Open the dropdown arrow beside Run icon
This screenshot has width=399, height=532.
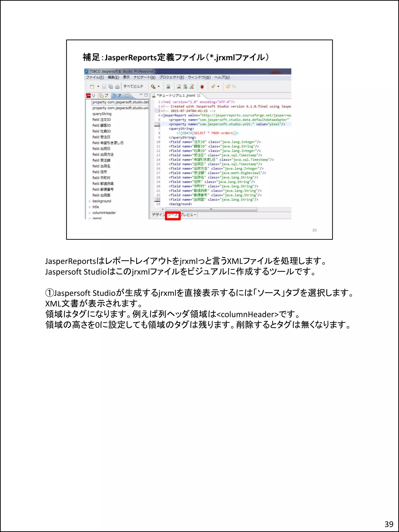click(159, 86)
